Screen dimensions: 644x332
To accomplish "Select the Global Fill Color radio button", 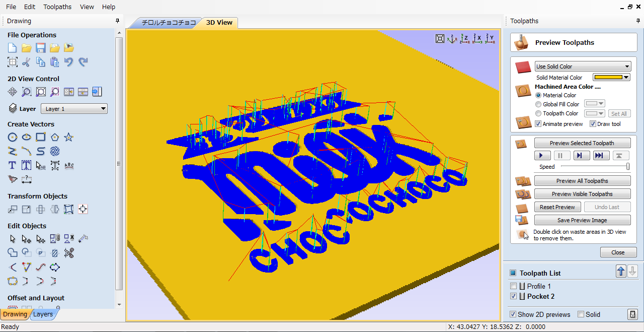I will point(538,104).
